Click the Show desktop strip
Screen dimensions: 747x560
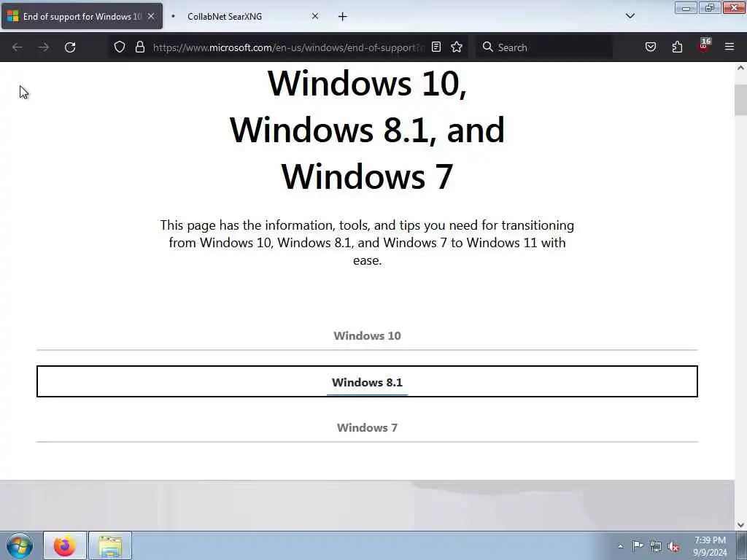click(x=742, y=545)
